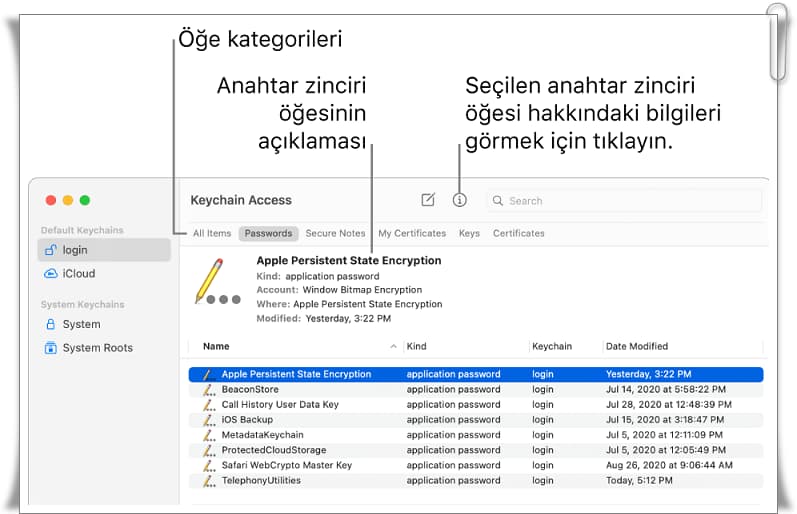Click pencil icon beside BeaconStore
The height and width of the screenshot is (514, 797).
[209, 390]
